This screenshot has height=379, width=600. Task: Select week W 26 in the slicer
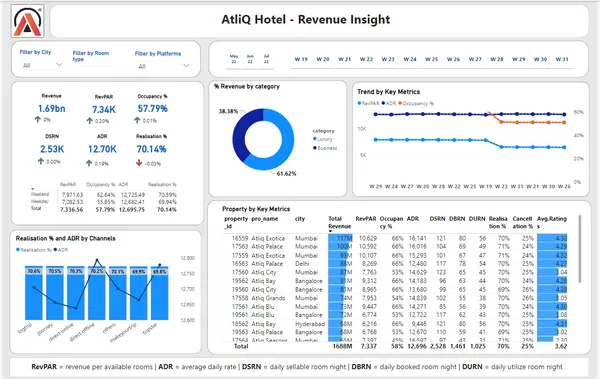(453, 59)
